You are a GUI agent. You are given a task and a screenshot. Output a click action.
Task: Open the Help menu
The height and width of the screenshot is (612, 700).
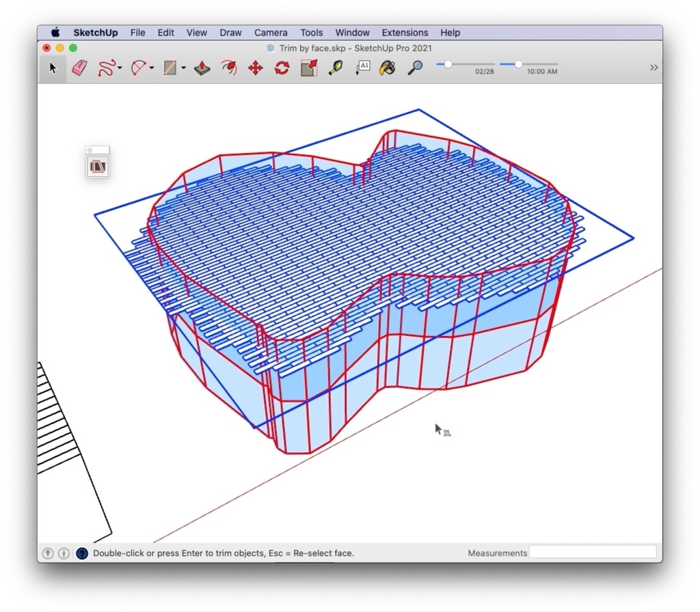tap(450, 33)
